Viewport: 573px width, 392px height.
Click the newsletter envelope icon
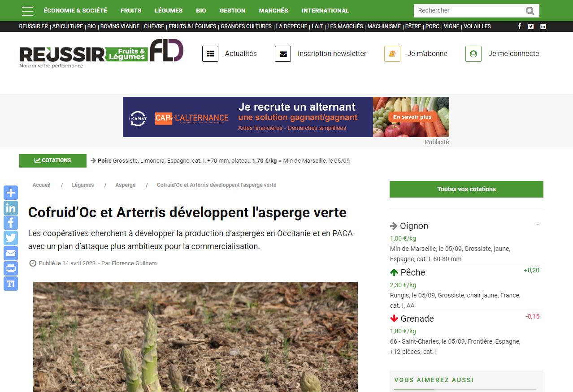click(283, 54)
